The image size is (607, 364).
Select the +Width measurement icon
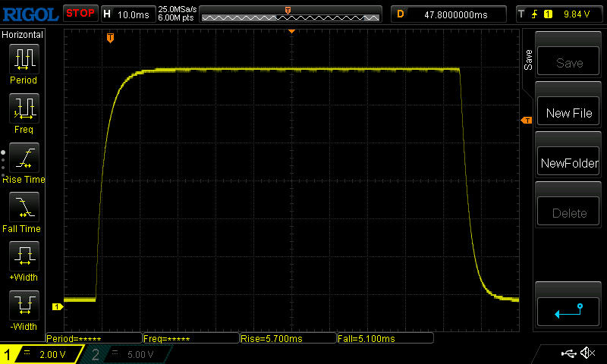(24, 256)
